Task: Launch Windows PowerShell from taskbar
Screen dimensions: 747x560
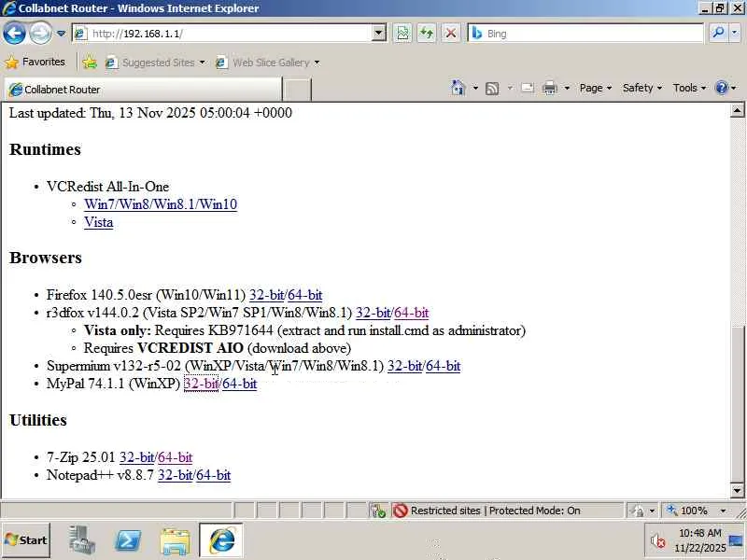Action: [128, 541]
